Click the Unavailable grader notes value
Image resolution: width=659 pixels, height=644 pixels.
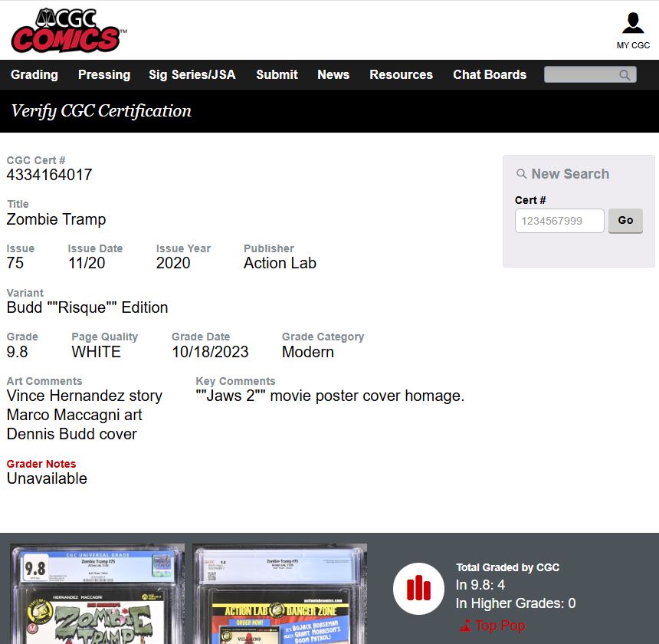click(47, 479)
